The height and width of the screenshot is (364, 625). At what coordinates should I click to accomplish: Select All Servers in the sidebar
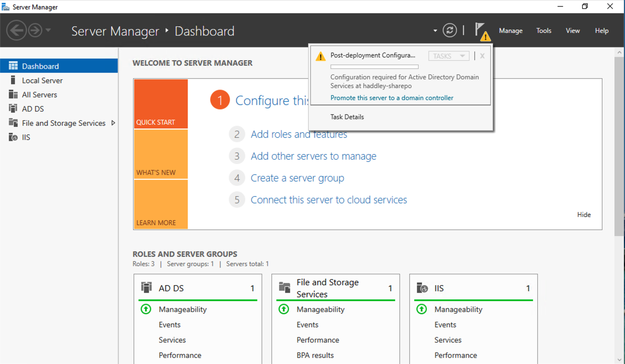click(x=59, y=95)
